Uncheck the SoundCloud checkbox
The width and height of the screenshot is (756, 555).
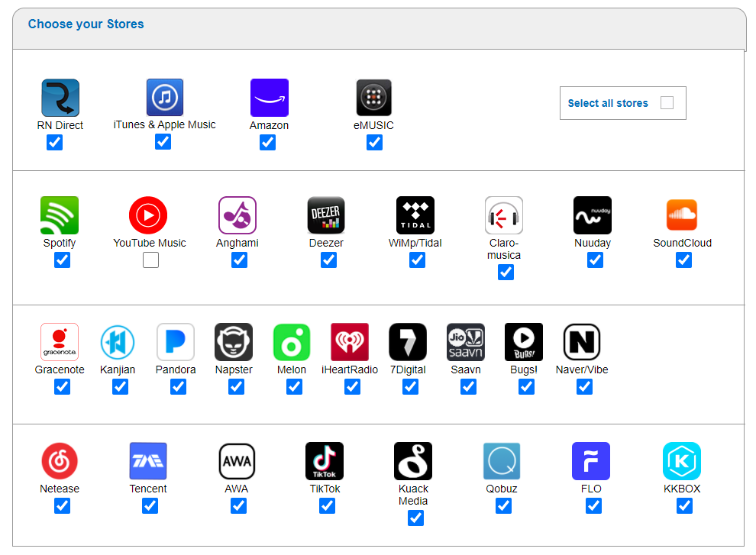tap(683, 260)
